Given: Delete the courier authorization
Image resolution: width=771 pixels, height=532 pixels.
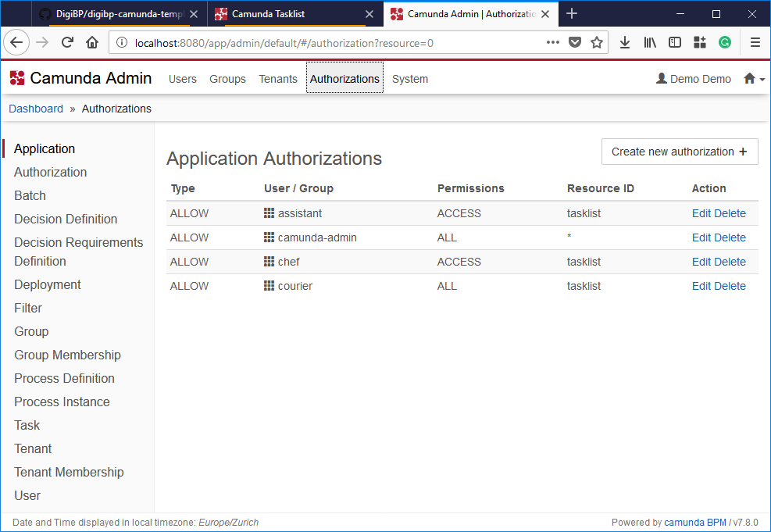Looking at the screenshot, I should pos(730,286).
